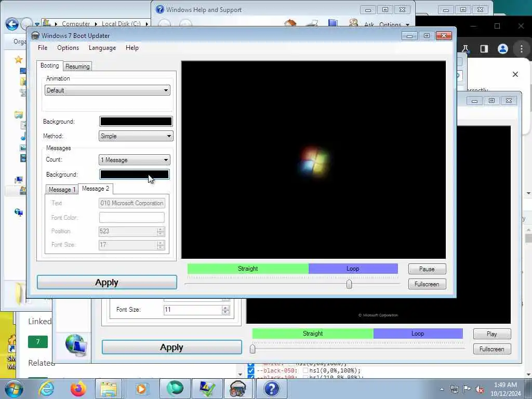Open the Language menu
532x399 pixels.
[x=102, y=48]
